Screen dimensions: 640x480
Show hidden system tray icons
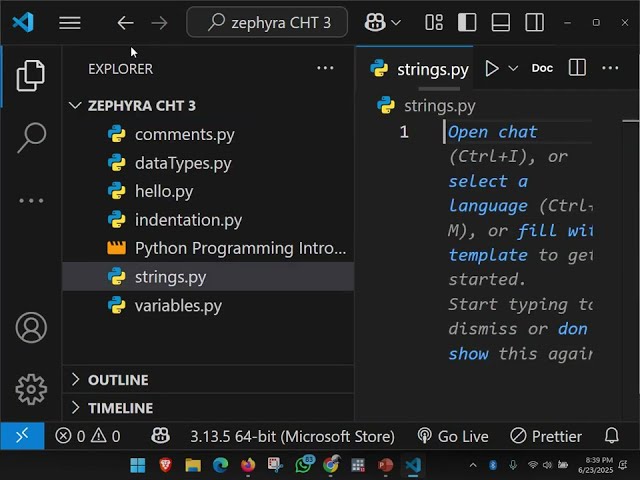[x=473, y=465]
